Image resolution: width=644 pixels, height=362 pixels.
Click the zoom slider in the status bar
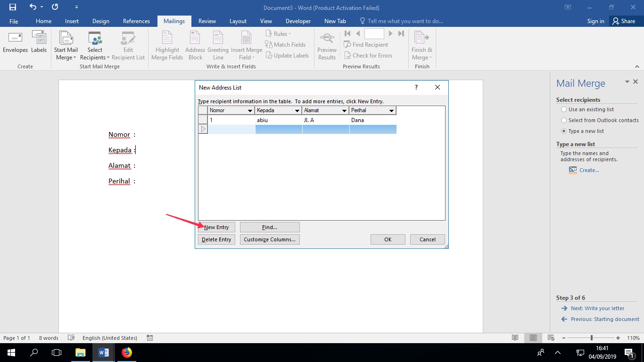[x=592, y=338]
